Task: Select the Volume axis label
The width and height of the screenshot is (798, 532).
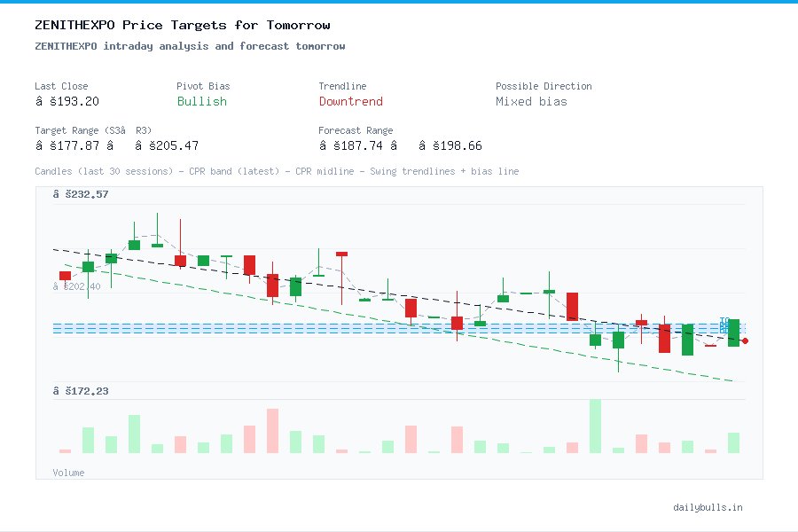Action: [68, 473]
